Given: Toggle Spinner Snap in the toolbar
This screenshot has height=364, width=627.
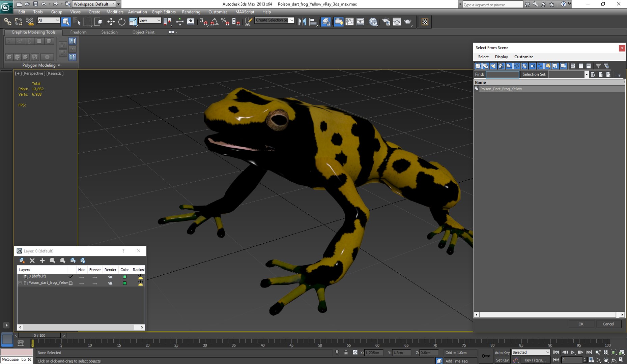Looking at the screenshot, I should pos(236,22).
